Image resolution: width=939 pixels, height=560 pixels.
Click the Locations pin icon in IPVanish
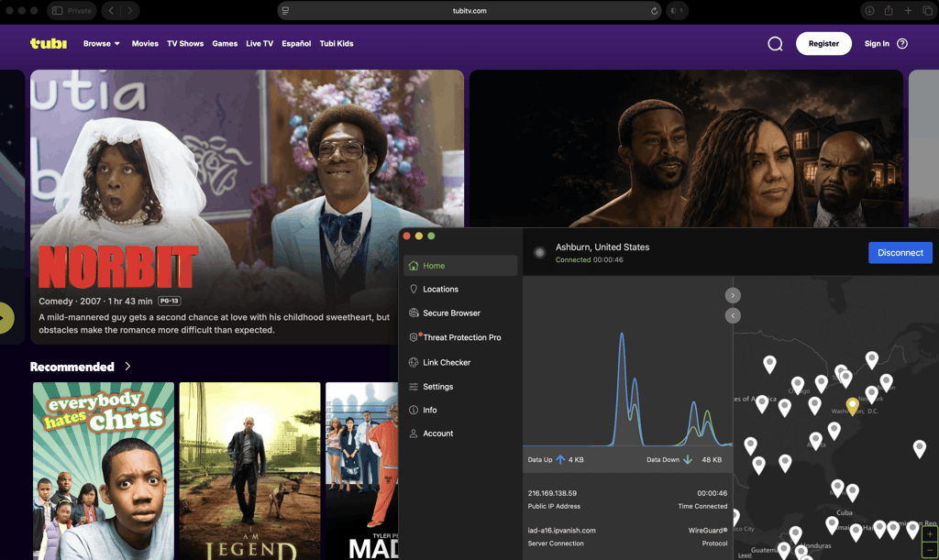[414, 289]
